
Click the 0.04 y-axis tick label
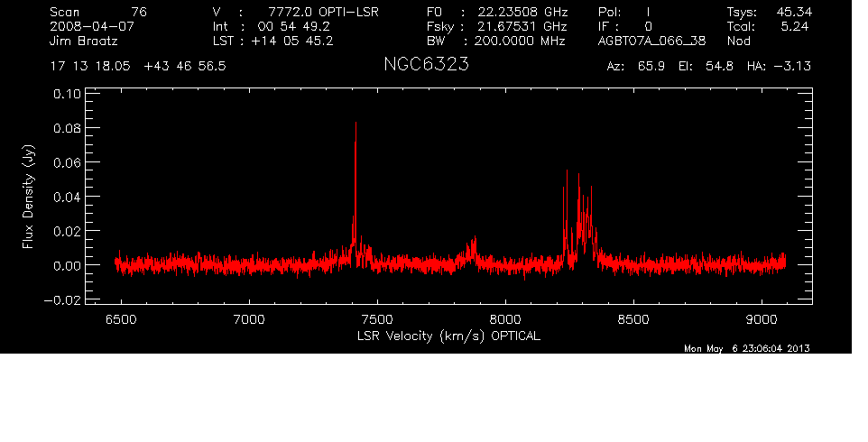67,197
